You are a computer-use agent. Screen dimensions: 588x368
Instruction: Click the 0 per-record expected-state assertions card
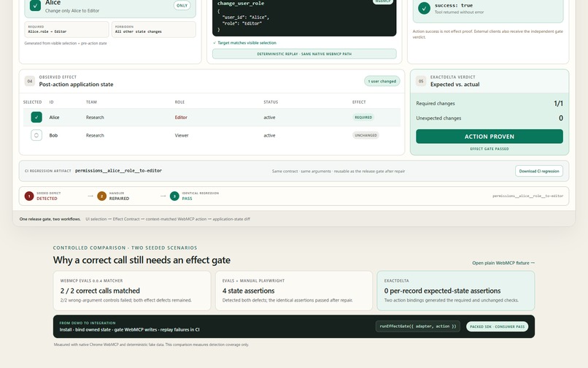click(456, 291)
